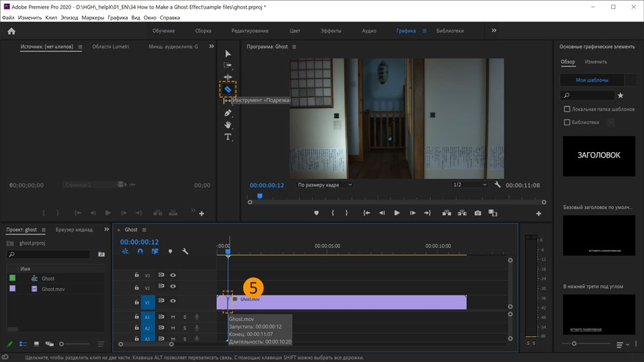644x362 pixels.
Task: Toggle timeline Snap magnet icon
Action: point(140,251)
